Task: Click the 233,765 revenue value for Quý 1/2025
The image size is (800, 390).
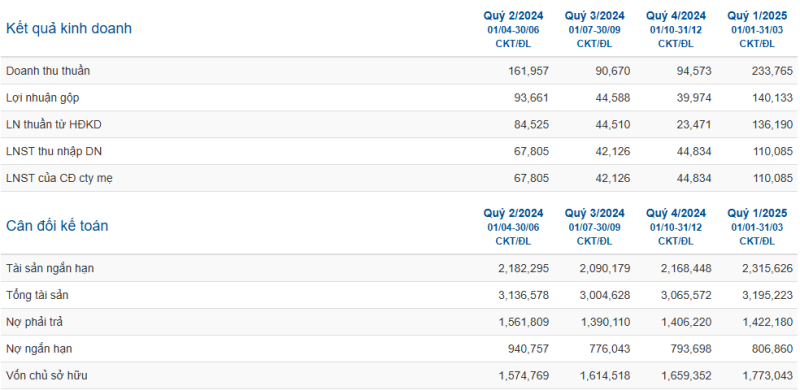Action: coord(772,71)
